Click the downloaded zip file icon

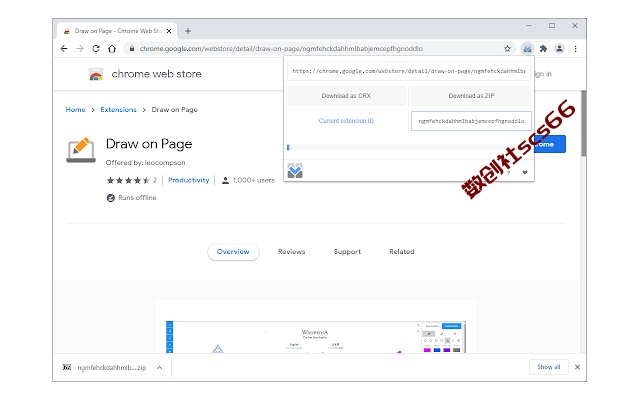click(x=67, y=367)
